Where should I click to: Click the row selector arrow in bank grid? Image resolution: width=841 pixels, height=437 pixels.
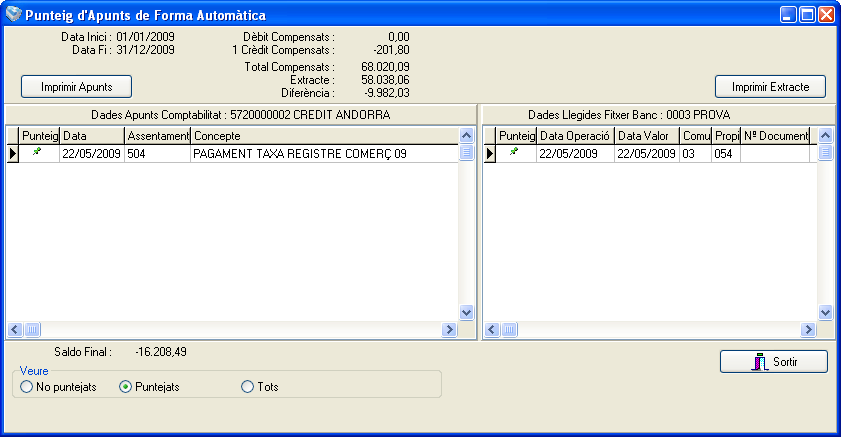490,154
